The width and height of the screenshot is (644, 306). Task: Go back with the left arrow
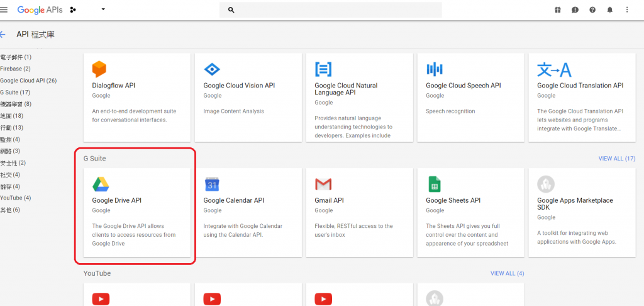pos(3,34)
